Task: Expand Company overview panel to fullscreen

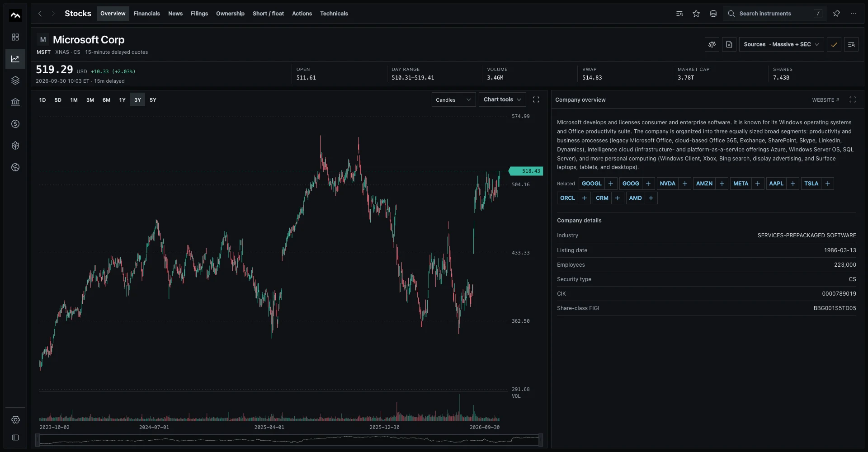Action: tap(853, 99)
